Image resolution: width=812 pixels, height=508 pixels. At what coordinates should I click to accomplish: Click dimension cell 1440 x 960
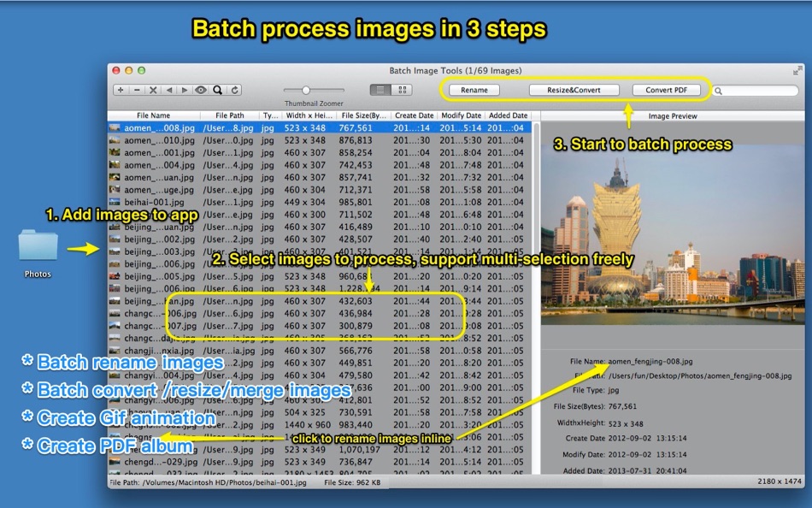pyautogui.click(x=307, y=425)
